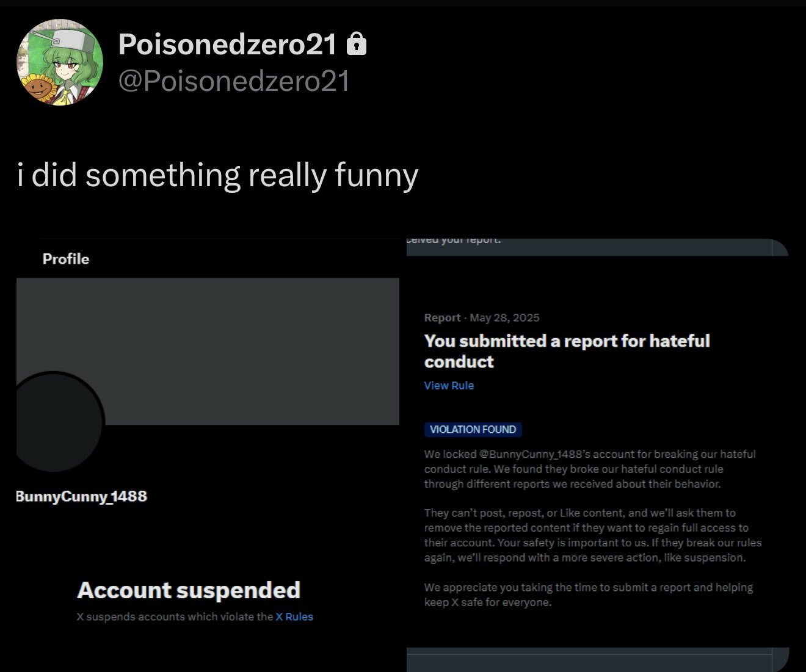Click the Poisonedzero21 display name
This screenshot has height=672, width=806.
point(227,44)
